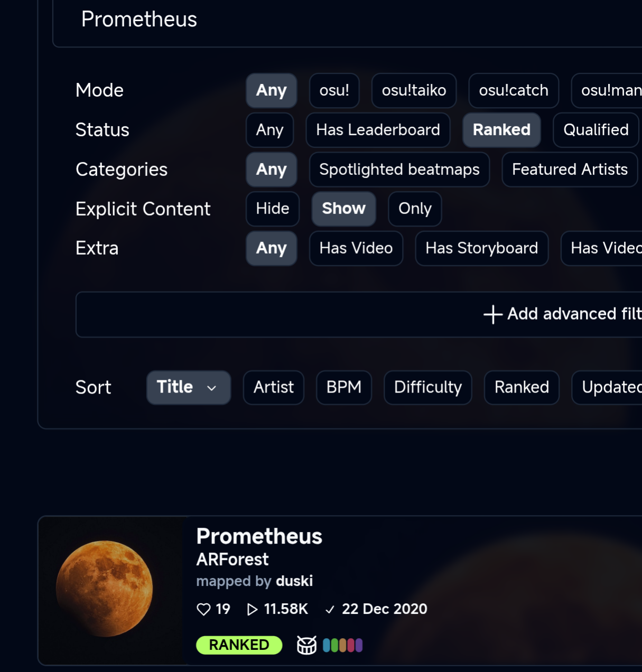Enable the Has Storyboard extra filter
This screenshot has height=672, width=642.
tap(481, 248)
